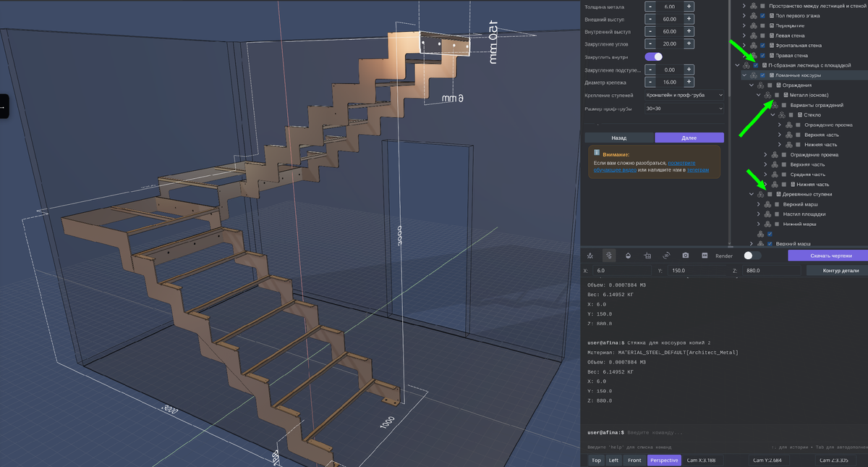Check the Металл (основа) visibility checkbox

pos(777,95)
